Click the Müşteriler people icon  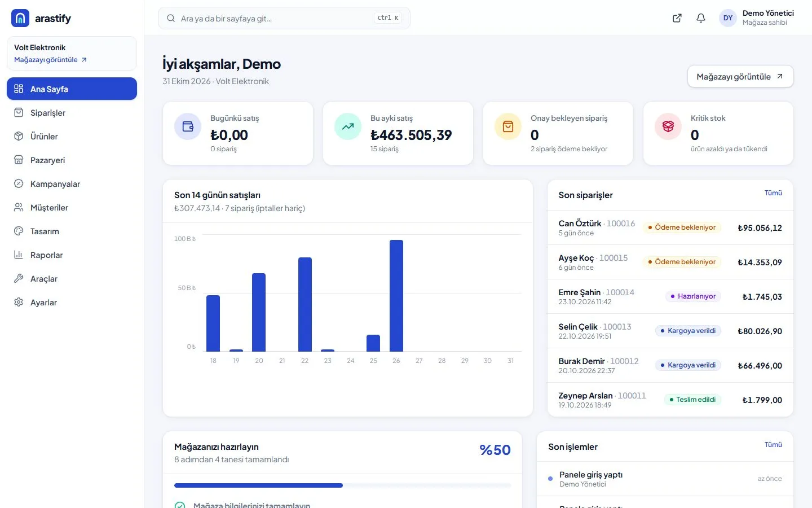pos(19,207)
